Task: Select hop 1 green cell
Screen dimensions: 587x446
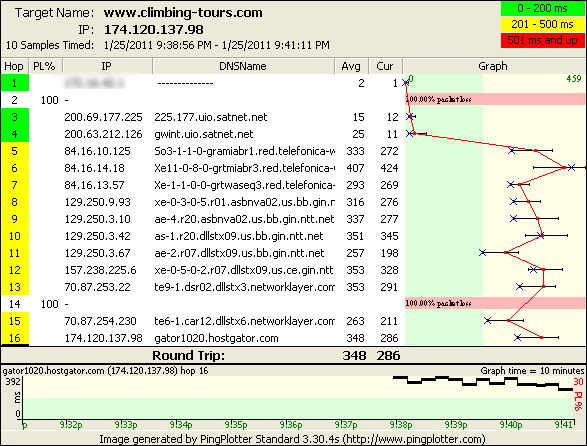Action: pyautogui.click(x=15, y=83)
